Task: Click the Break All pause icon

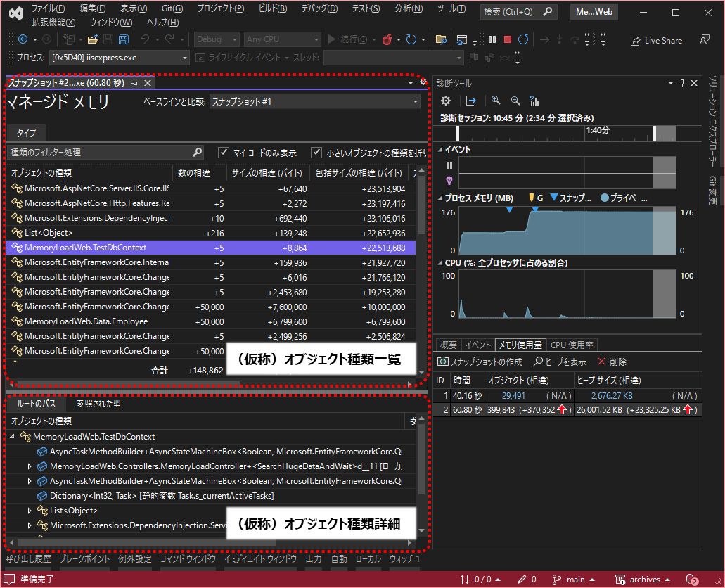Action: pos(492,40)
